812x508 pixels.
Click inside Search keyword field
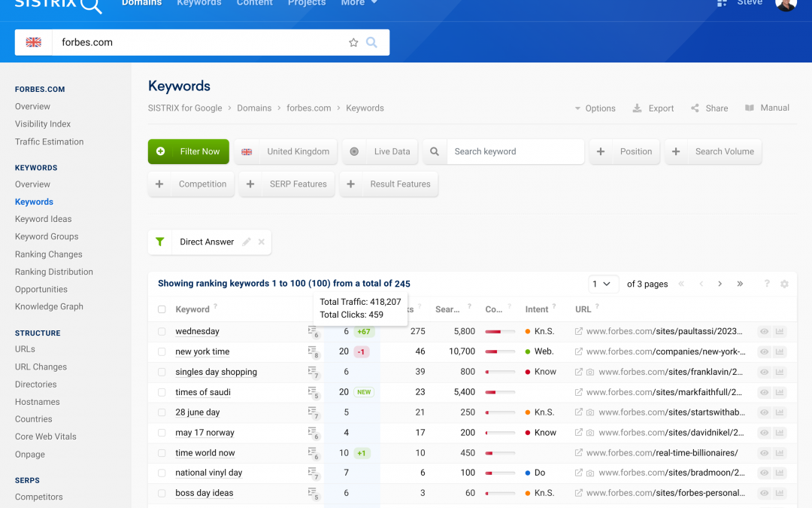pos(514,151)
